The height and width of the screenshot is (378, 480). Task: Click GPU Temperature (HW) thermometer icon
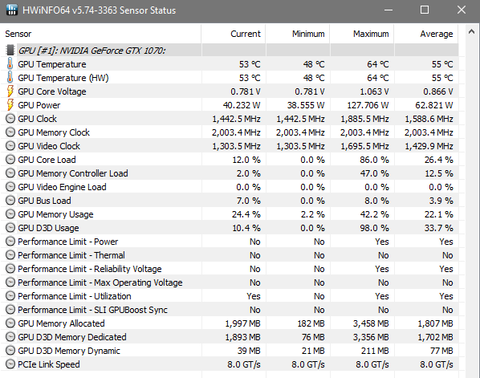coord(10,78)
